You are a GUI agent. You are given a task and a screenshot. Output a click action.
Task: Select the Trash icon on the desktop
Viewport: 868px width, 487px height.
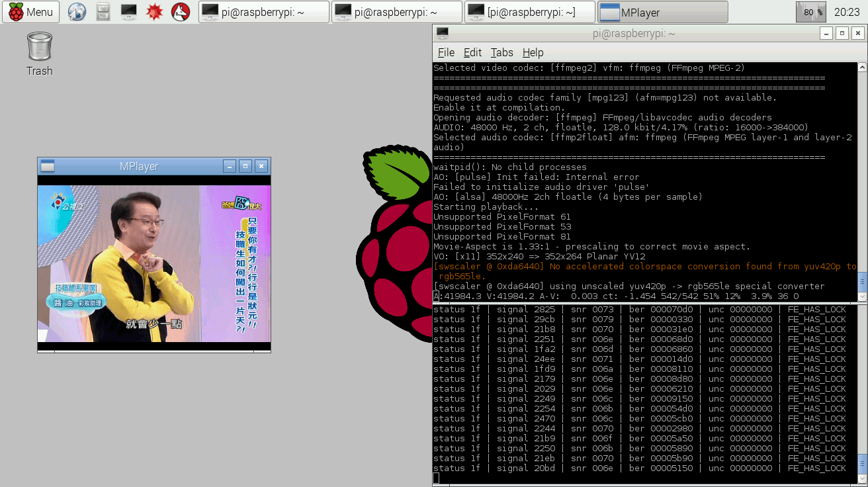click(x=40, y=48)
